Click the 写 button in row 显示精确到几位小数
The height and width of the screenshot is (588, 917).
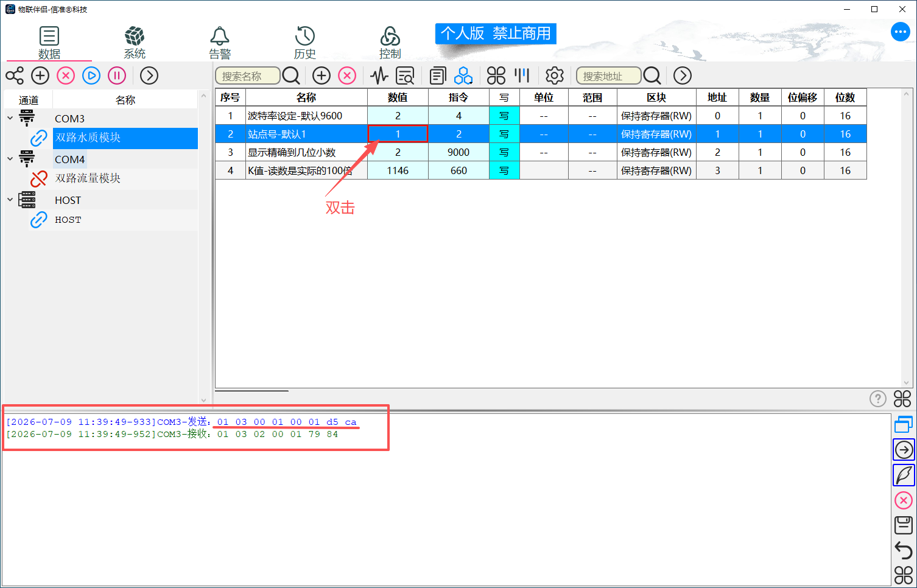pyautogui.click(x=504, y=152)
